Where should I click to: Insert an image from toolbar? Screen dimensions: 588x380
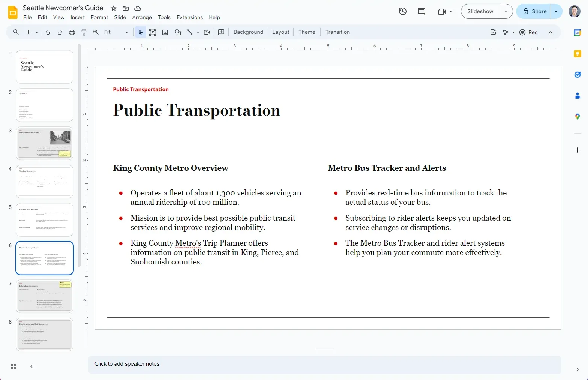165,32
